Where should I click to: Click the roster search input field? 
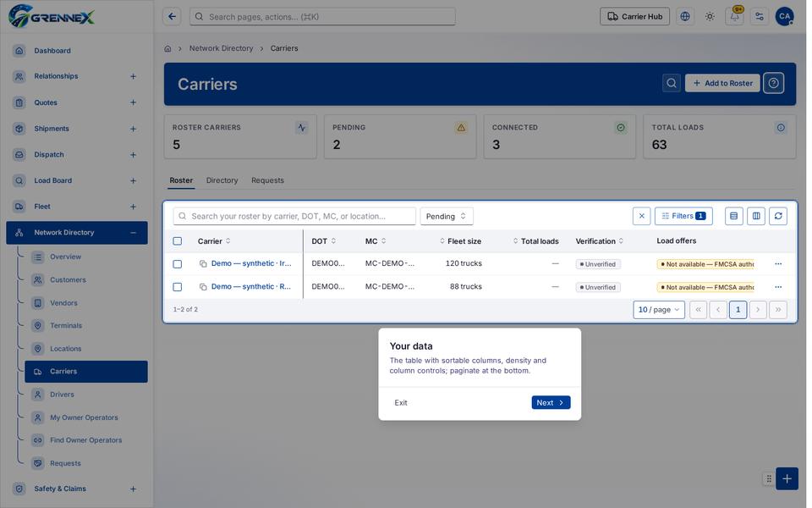tap(294, 216)
